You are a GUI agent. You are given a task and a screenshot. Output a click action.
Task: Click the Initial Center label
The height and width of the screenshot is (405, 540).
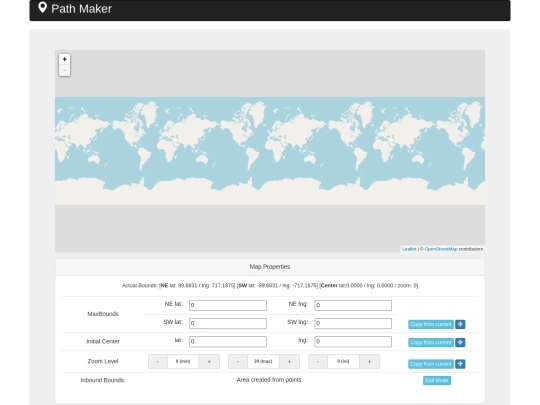[103, 341]
